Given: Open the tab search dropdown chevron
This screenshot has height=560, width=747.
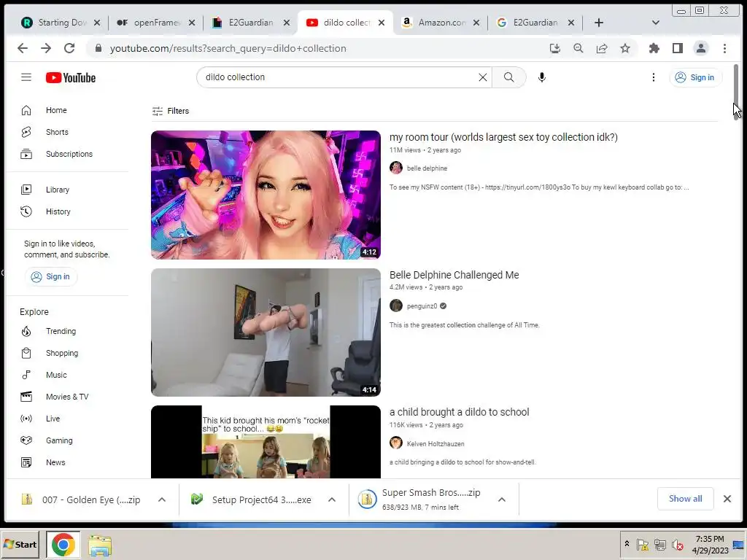Looking at the screenshot, I should coord(656,23).
